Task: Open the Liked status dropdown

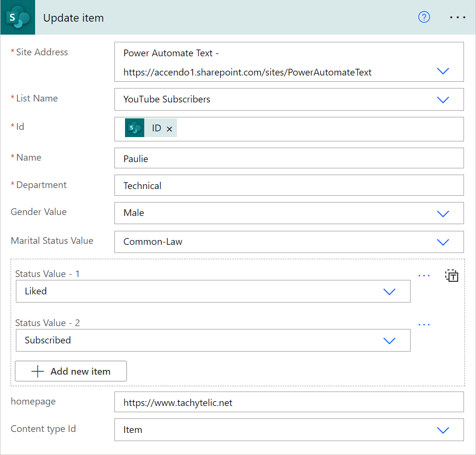Action: coord(389,291)
